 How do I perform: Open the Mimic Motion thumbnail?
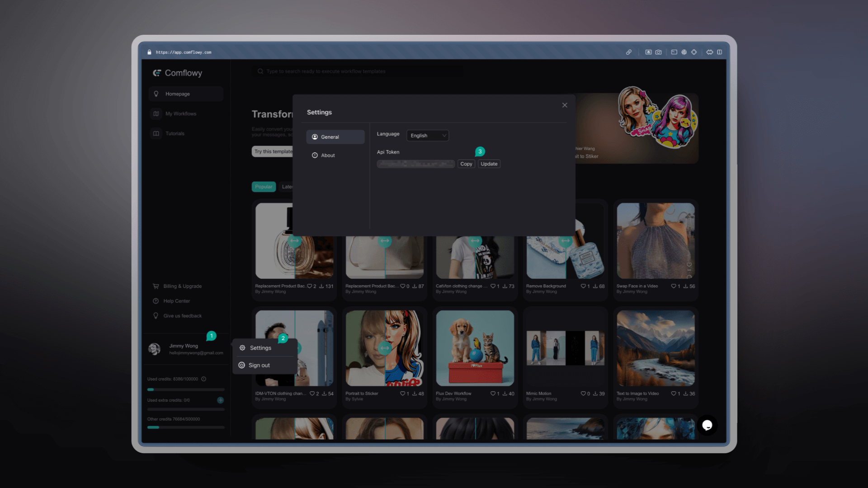[x=565, y=348]
